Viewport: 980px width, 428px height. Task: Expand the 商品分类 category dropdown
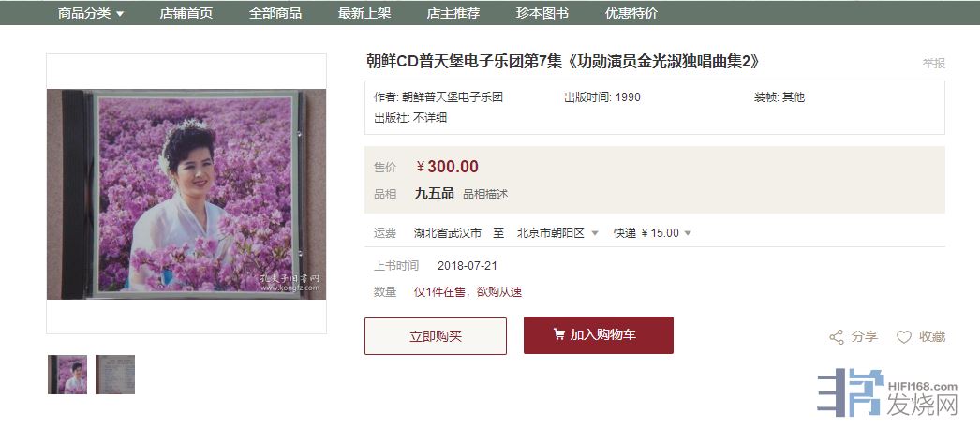click(x=91, y=13)
